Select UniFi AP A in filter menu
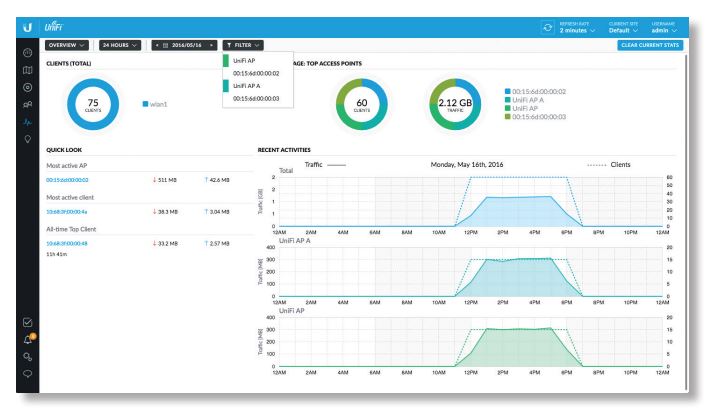 (x=258, y=86)
